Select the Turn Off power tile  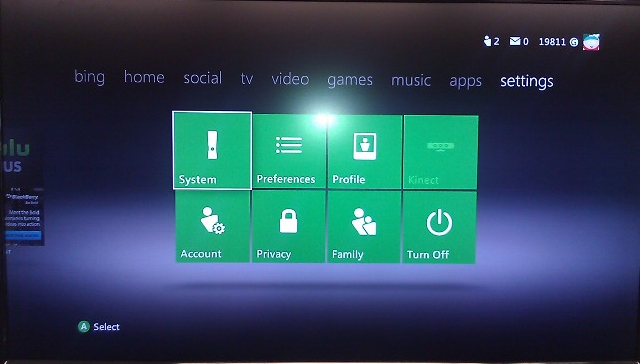click(439, 228)
